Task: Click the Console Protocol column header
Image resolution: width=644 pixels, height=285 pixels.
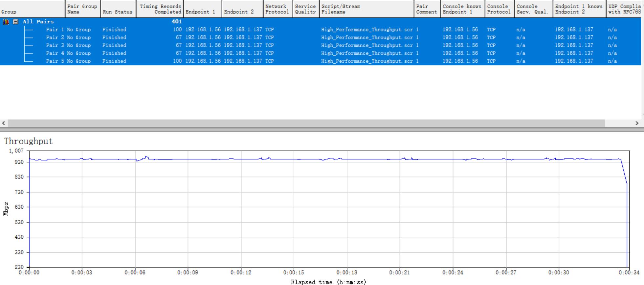Action: coord(499,9)
